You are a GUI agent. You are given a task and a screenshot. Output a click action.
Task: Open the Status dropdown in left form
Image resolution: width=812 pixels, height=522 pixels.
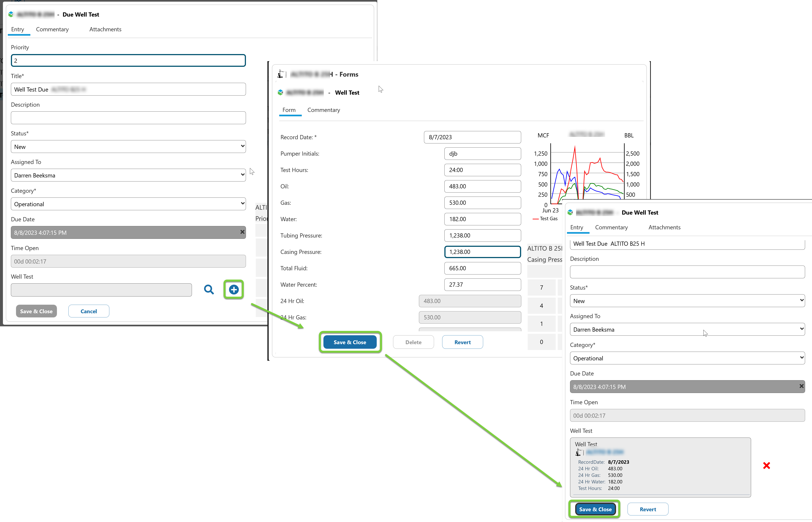128,147
